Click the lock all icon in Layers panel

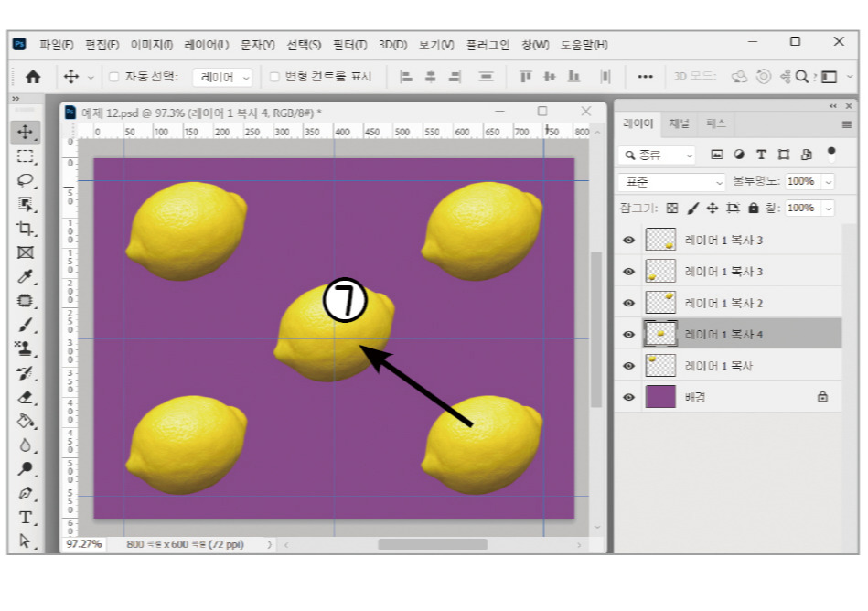click(x=754, y=208)
